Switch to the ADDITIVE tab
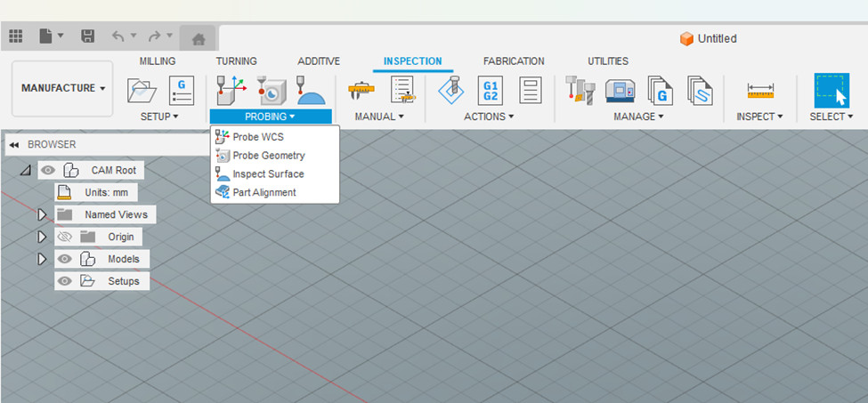868x403 pixels. coord(319,61)
